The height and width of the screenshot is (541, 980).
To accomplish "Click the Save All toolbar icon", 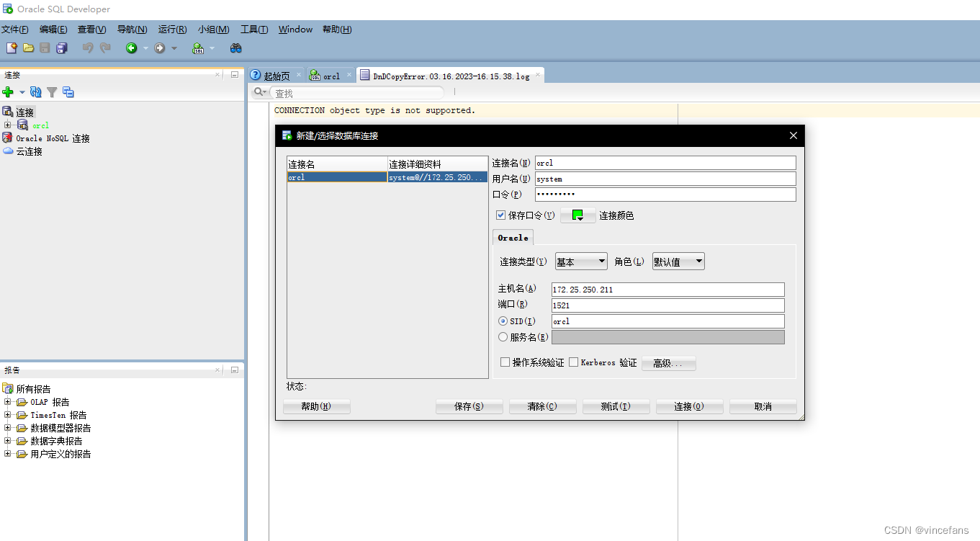I will [x=61, y=48].
